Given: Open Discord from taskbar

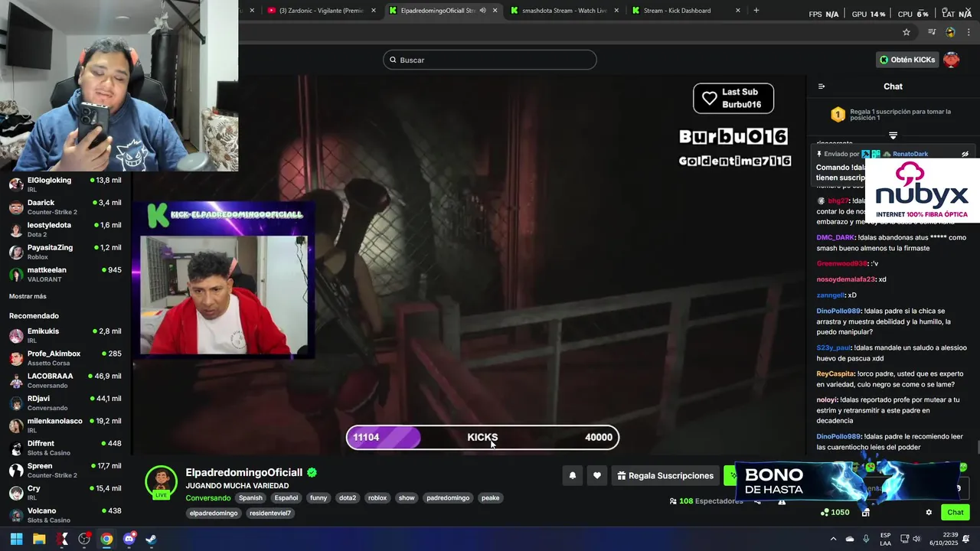Looking at the screenshot, I should coord(129,539).
